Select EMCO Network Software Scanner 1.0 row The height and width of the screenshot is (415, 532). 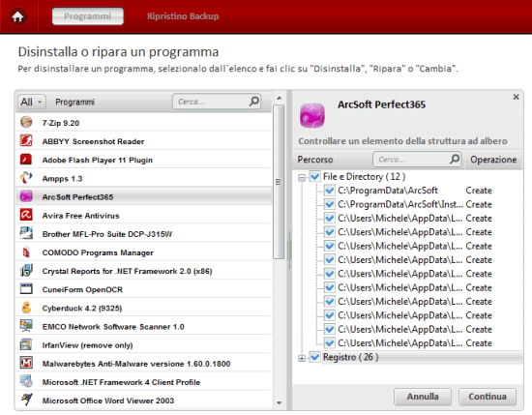pyautogui.click(x=144, y=326)
